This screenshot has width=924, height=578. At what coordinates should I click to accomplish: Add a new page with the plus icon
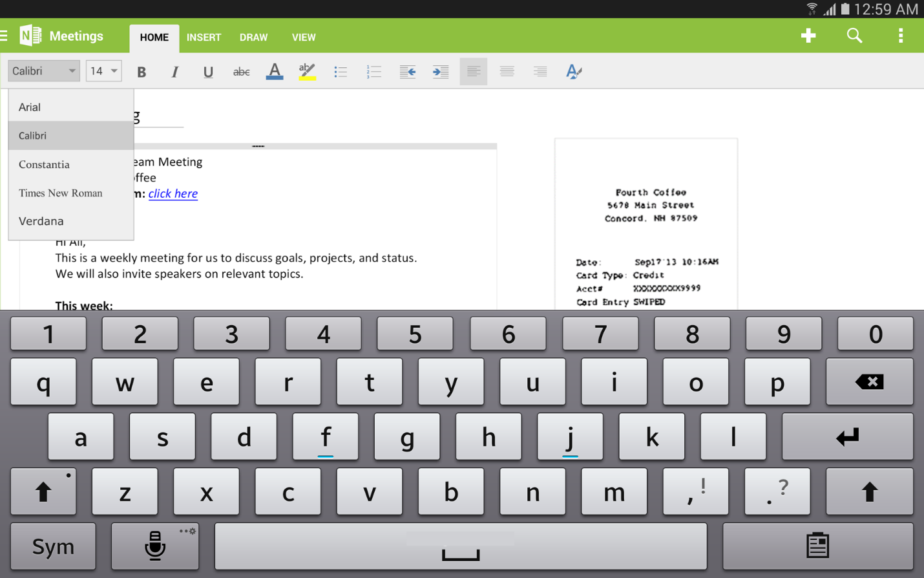click(808, 36)
